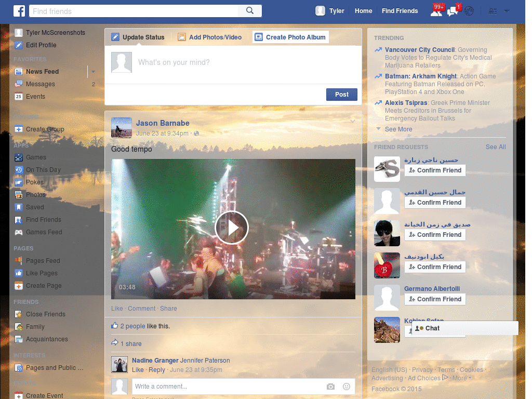
Task: Open the Messenger messages icon in top navbar
Action: coord(453,11)
